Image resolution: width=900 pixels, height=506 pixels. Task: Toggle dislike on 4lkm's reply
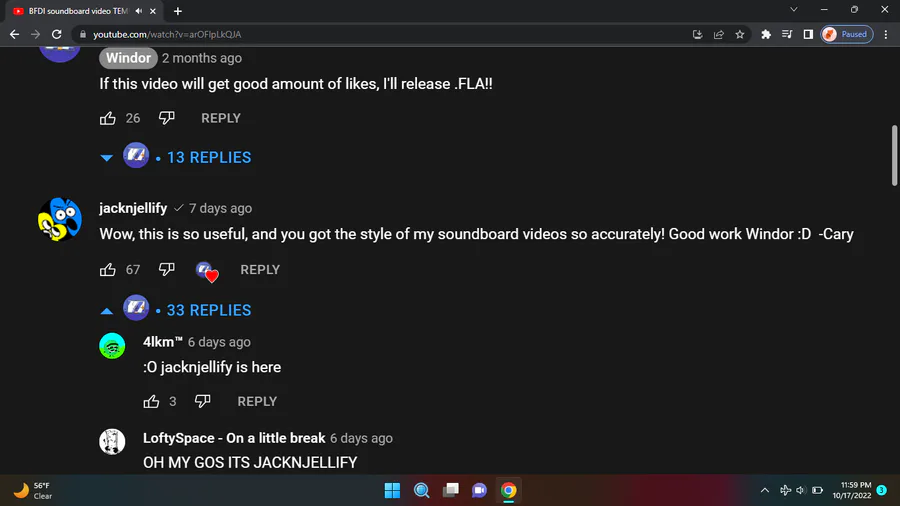(202, 401)
